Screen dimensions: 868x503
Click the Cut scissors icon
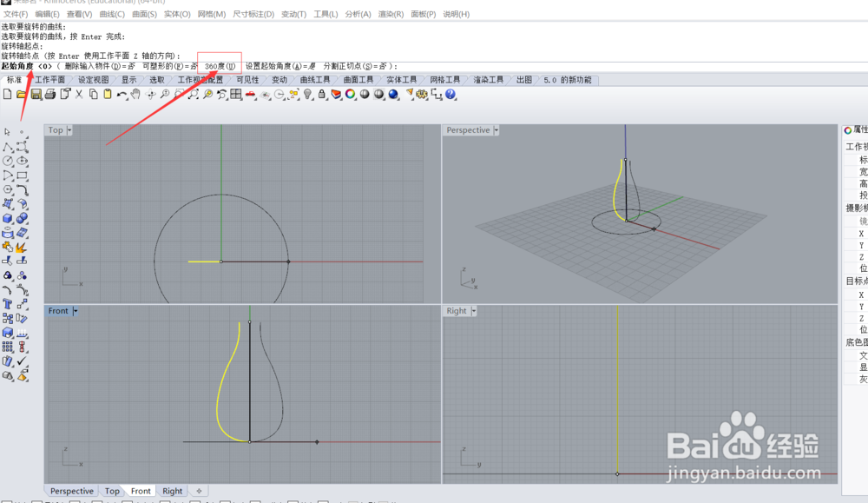tap(79, 94)
